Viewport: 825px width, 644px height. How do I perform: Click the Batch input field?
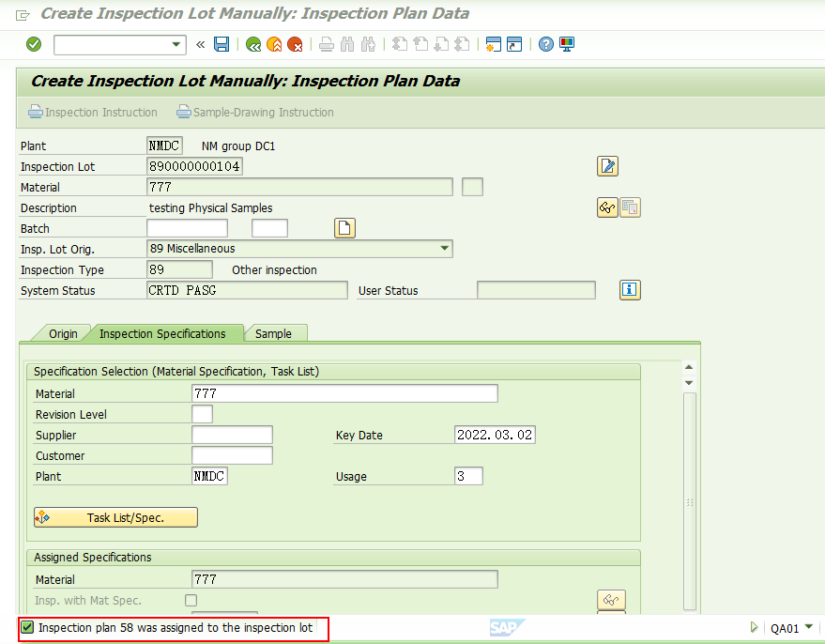(188, 228)
